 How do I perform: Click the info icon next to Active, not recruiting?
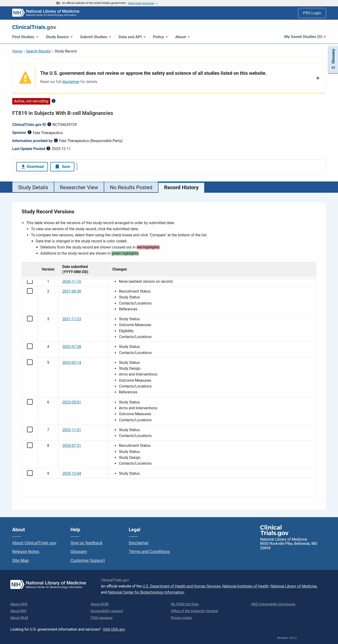(54, 101)
